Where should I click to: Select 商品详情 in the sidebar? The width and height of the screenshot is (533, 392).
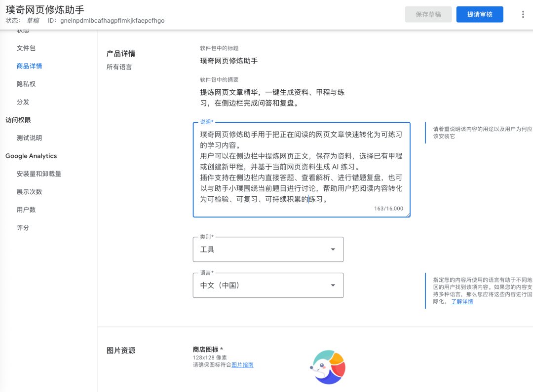[x=29, y=66]
